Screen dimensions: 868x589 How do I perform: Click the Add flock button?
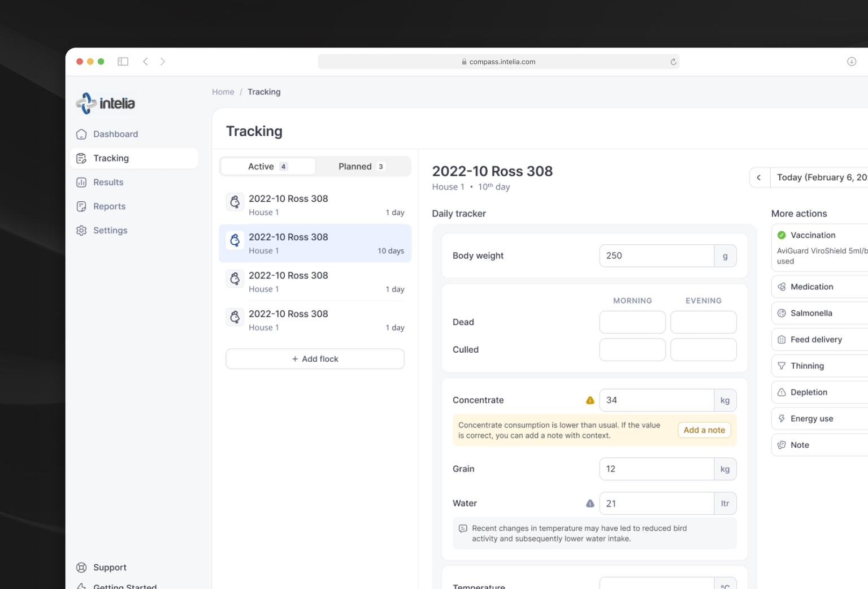click(315, 358)
